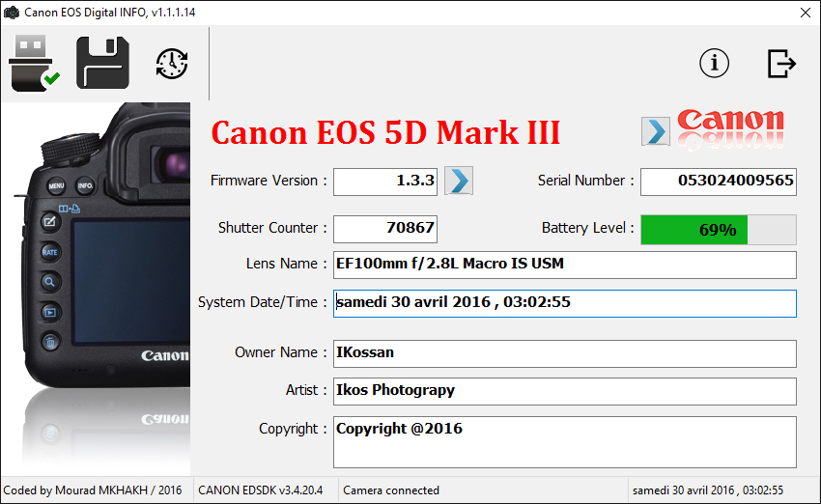Click the 'Lens Name :' label
821x504 pixels.
tap(287, 264)
